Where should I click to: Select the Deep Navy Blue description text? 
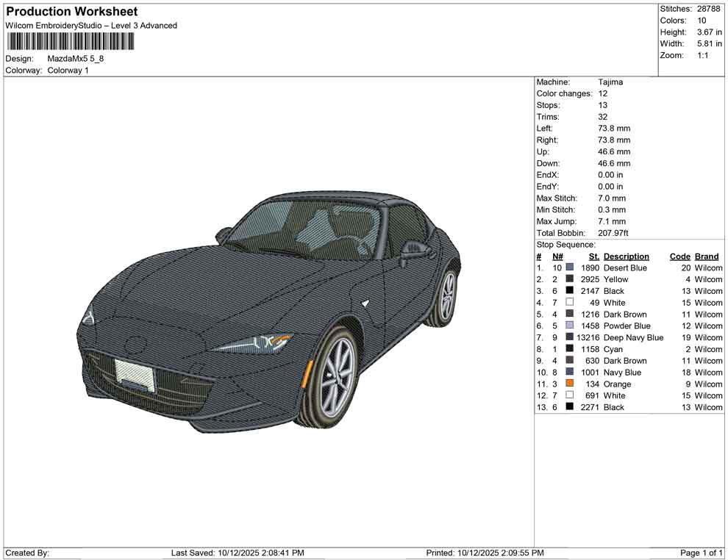(x=633, y=337)
